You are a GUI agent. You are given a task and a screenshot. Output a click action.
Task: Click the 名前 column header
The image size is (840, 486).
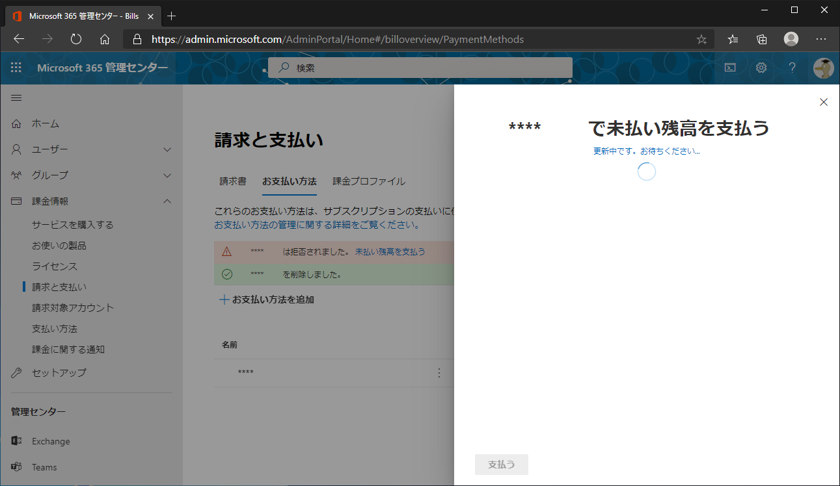229,345
